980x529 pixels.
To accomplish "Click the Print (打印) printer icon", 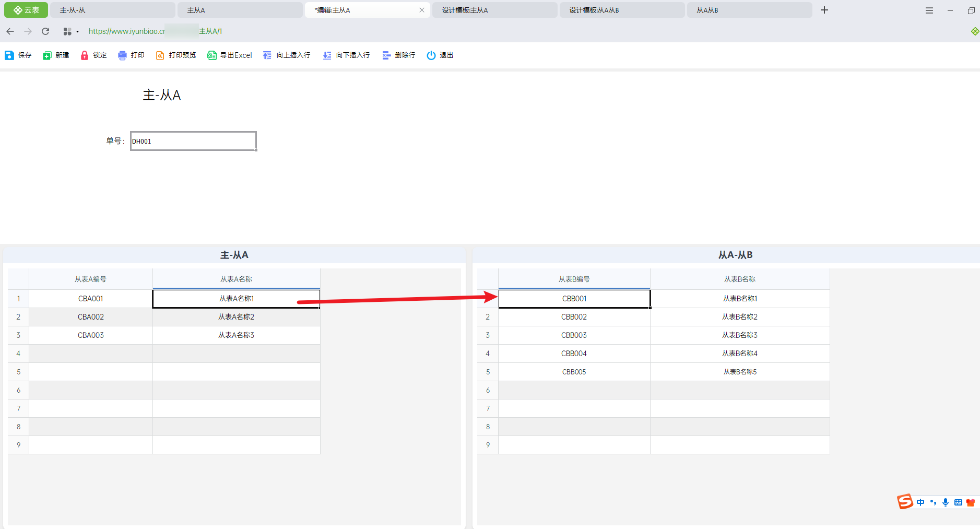I will point(122,55).
